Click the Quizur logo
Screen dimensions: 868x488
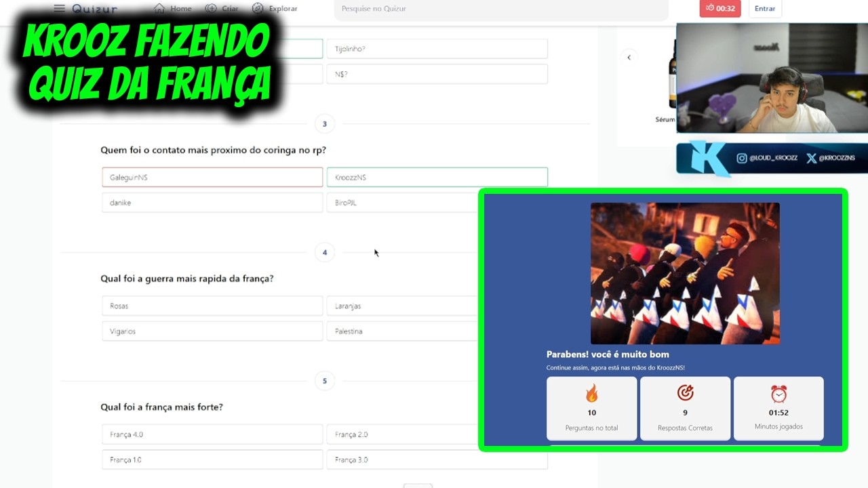(x=95, y=9)
